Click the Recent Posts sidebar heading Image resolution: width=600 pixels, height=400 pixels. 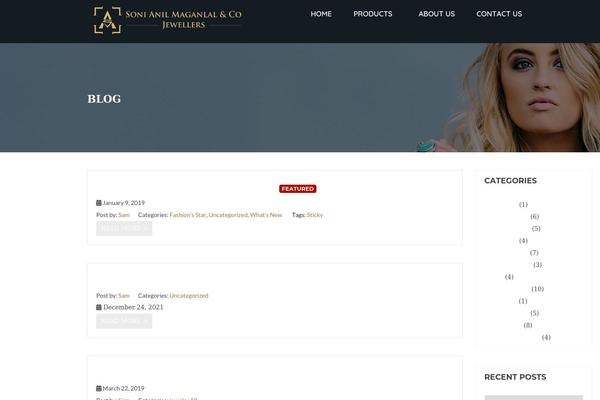[515, 377]
